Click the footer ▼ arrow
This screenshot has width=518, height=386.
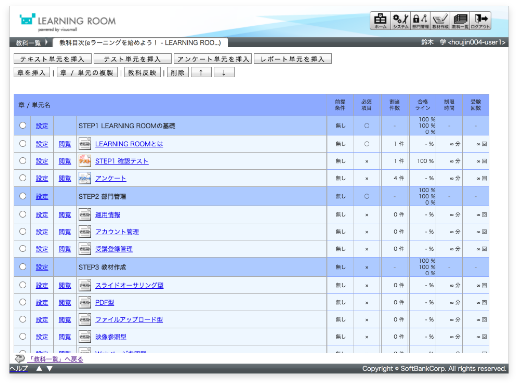50,368
